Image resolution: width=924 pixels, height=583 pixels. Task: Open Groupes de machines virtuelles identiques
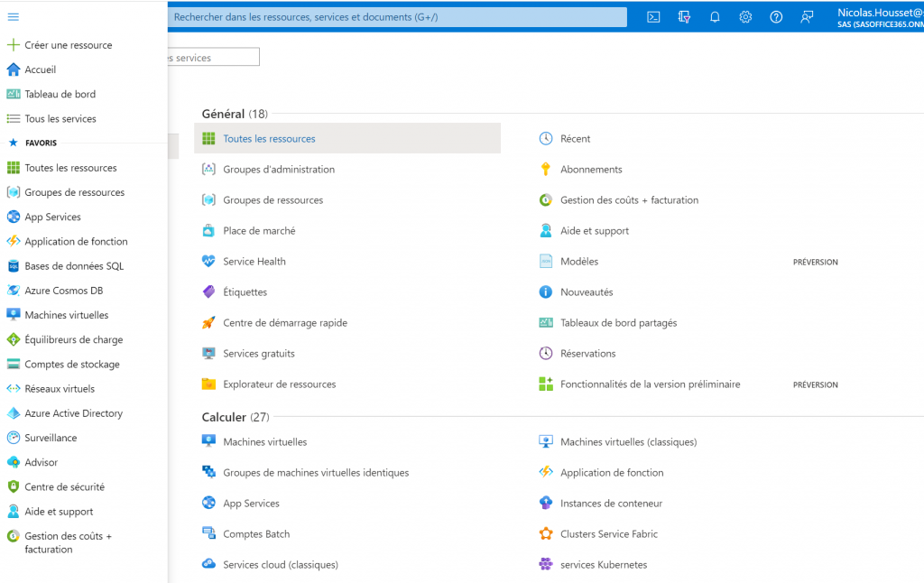[316, 473]
